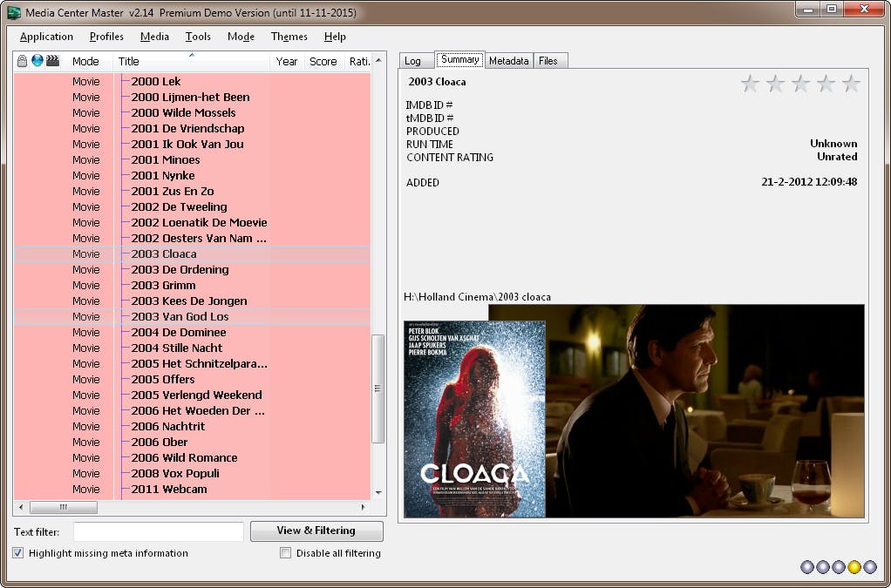This screenshot has height=588, width=891.
Task: Sort by the Mode column header
Action: coord(85,61)
